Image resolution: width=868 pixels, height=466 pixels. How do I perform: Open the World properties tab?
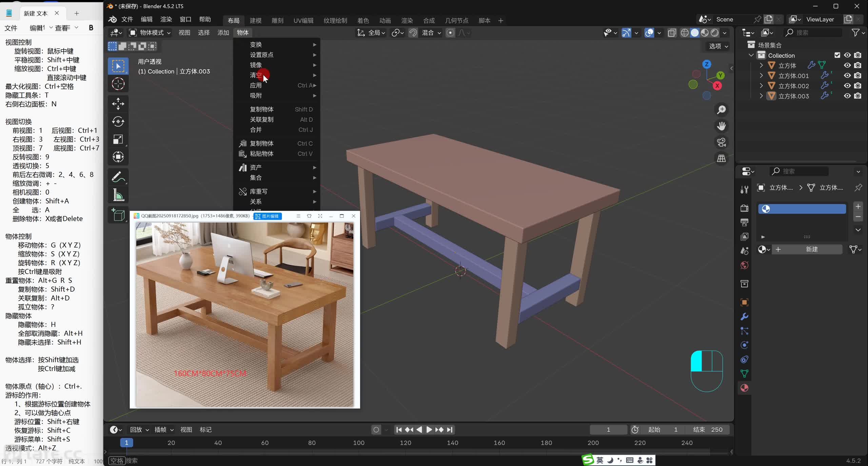[x=744, y=265]
